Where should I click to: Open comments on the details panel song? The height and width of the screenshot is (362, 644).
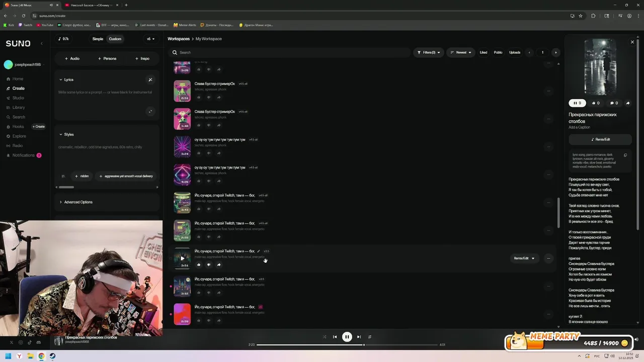tap(614, 103)
